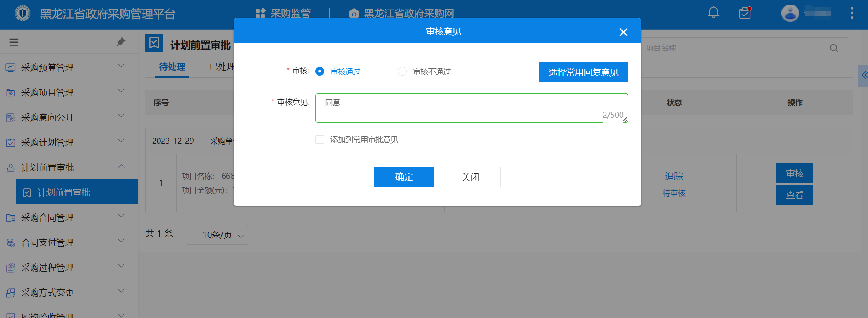Open the to-do checklist icon with red dot
The image size is (868, 318).
[x=745, y=13]
